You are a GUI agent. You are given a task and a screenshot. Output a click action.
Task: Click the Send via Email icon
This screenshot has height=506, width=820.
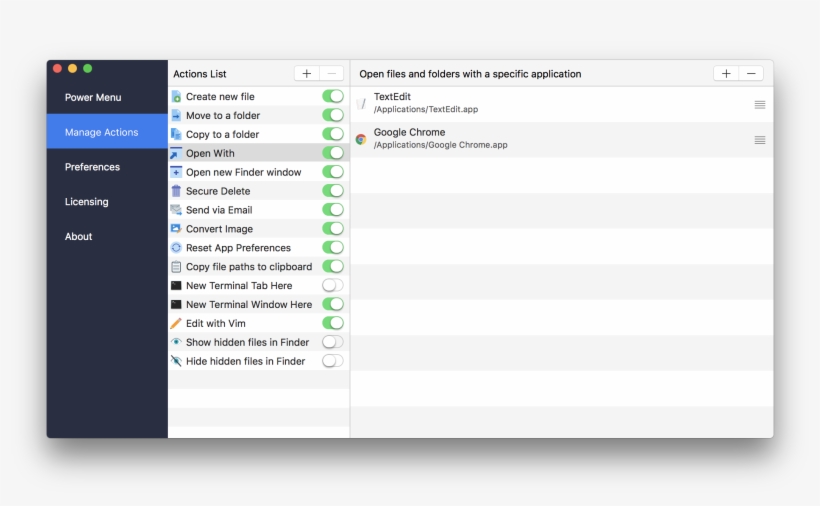pos(176,210)
